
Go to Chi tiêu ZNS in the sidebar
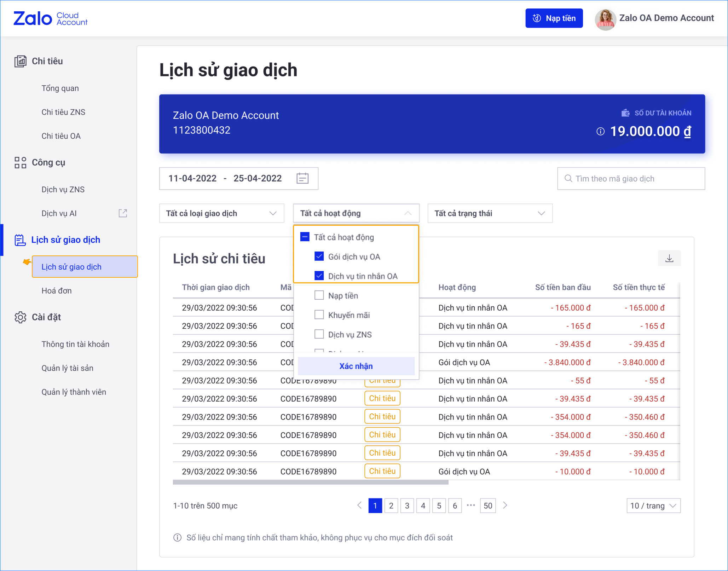(x=63, y=112)
